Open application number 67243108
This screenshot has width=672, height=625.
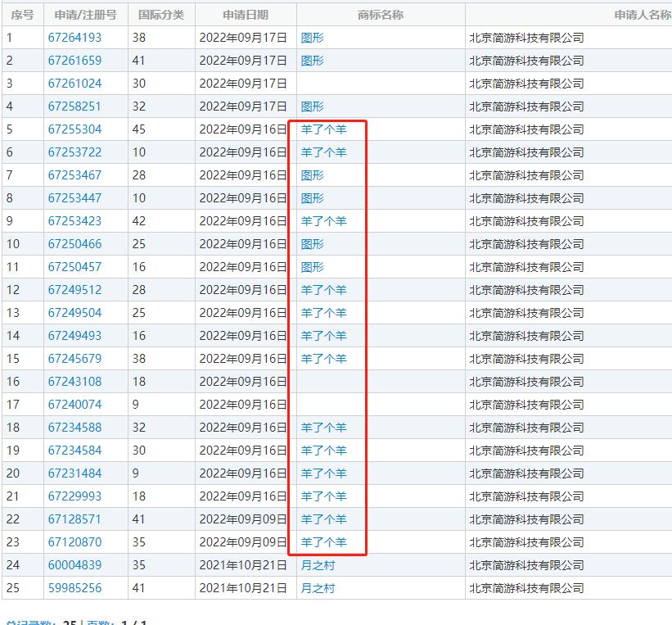tap(74, 382)
